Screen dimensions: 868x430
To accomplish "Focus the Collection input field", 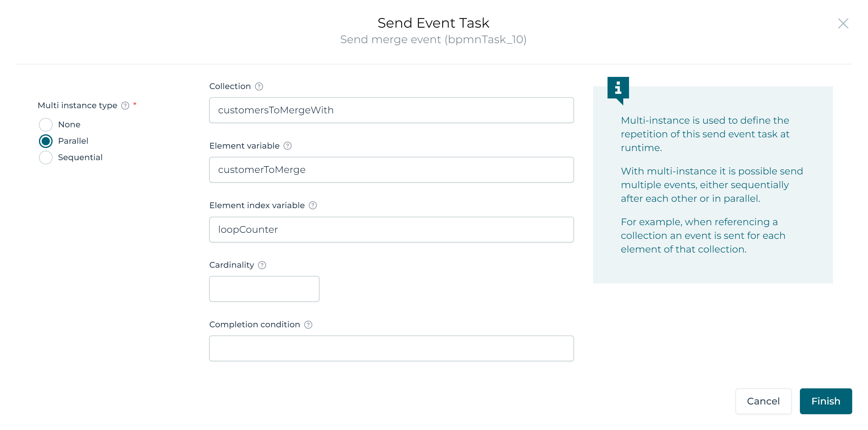I will pyautogui.click(x=391, y=110).
